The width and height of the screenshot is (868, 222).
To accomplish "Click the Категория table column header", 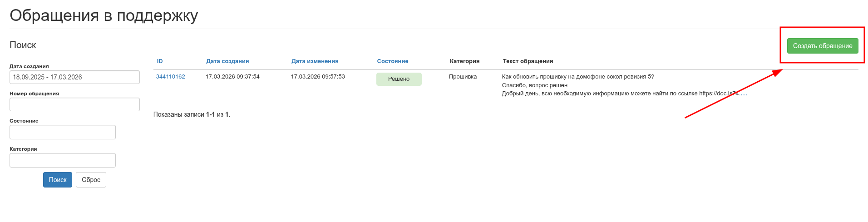I will [x=464, y=61].
